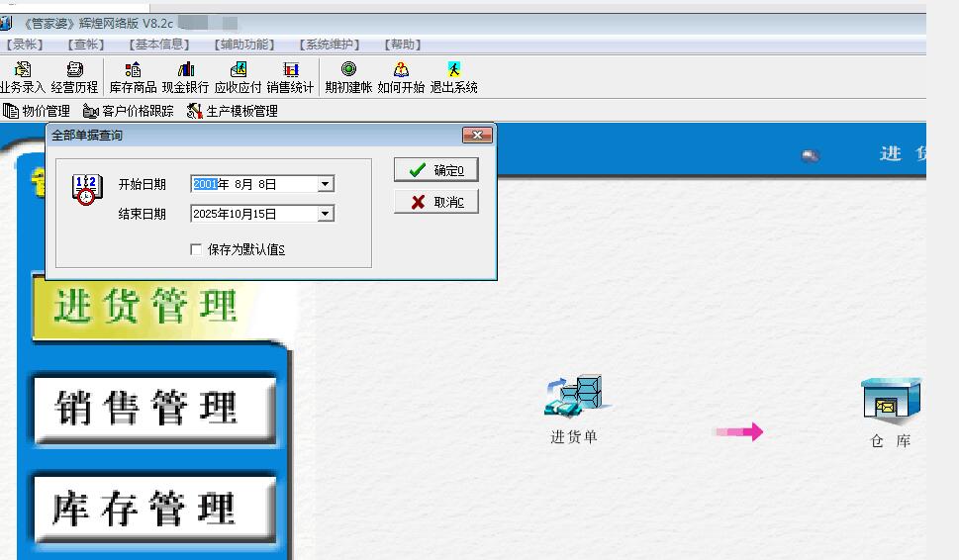Confirm the query with 确定 button
The height and width of the screenshot is (560, 959).
pyautogui.click(x=435, y=170)
